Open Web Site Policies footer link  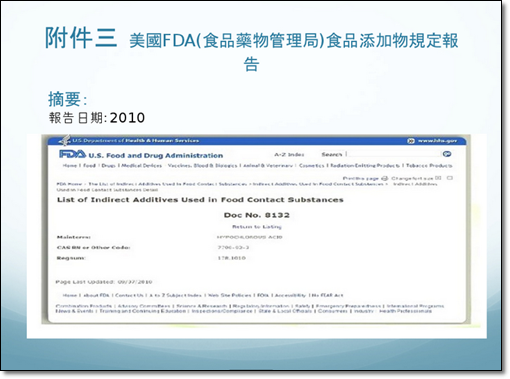click(230, 295)
